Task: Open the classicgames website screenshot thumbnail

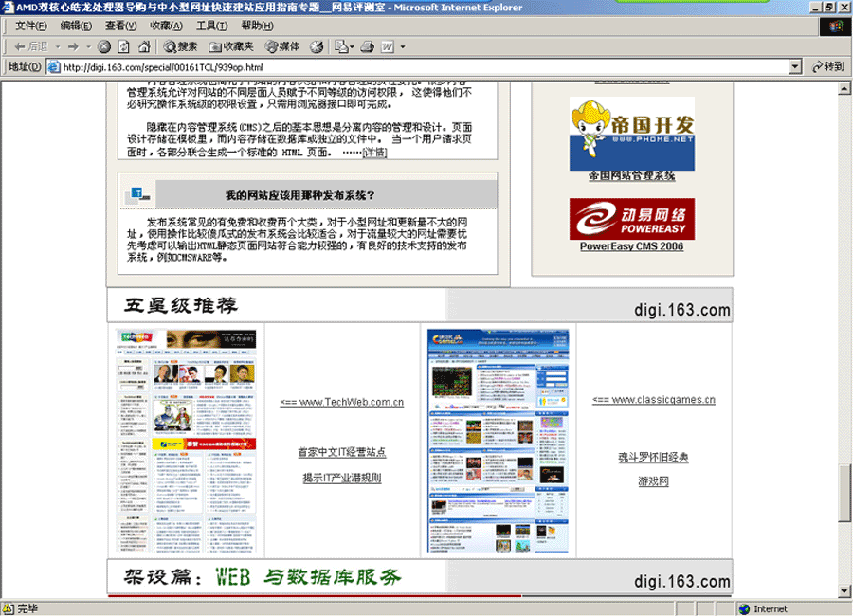Action: click(x=499, y=442)
